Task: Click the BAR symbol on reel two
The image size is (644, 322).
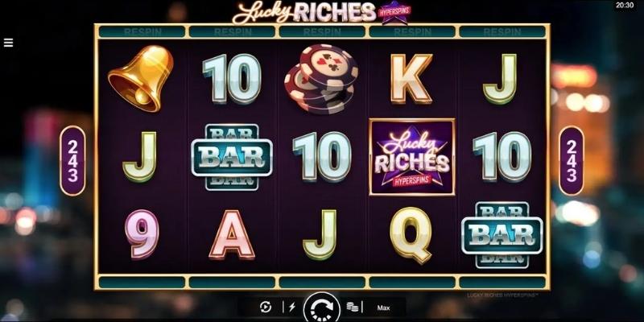Action: click(232, 157)
